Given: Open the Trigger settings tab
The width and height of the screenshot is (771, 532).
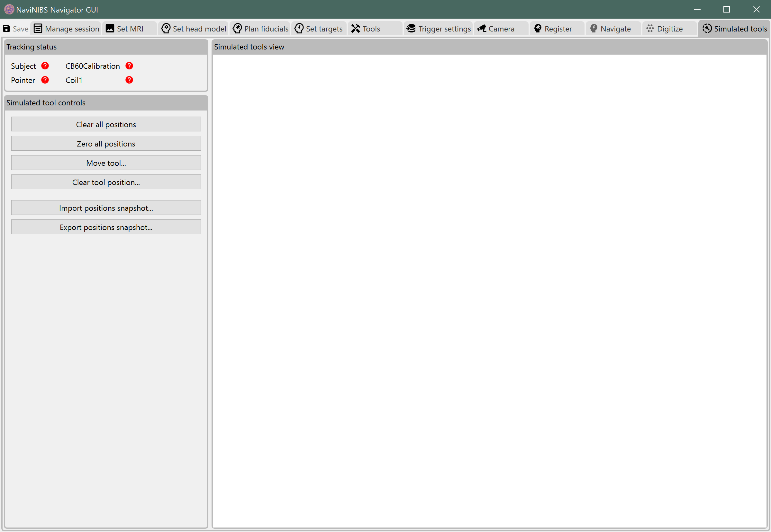Looking at the screenshot, I should (438, 29).
